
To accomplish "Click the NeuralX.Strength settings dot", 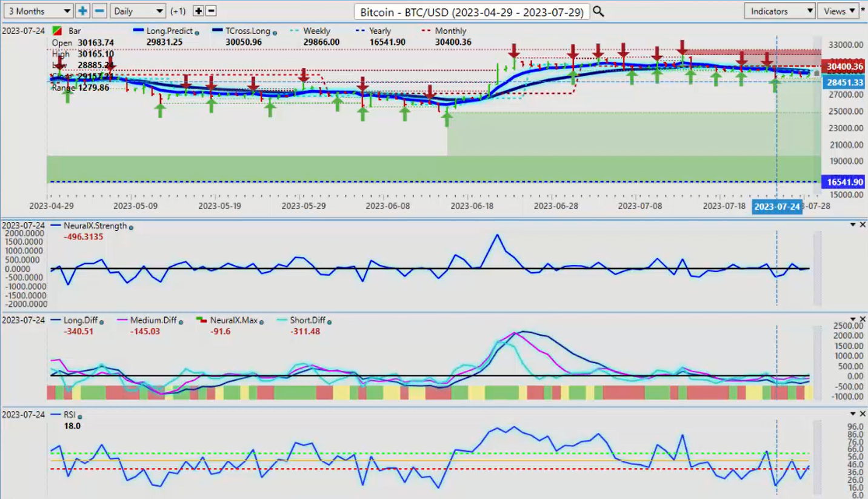I will point(131,228).
